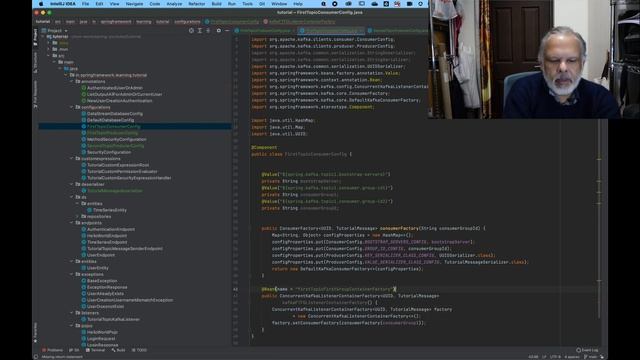The width and height of the screenshot is (640, 360).
Task: Collapse the exceptions package
Action: click(72, 274)
